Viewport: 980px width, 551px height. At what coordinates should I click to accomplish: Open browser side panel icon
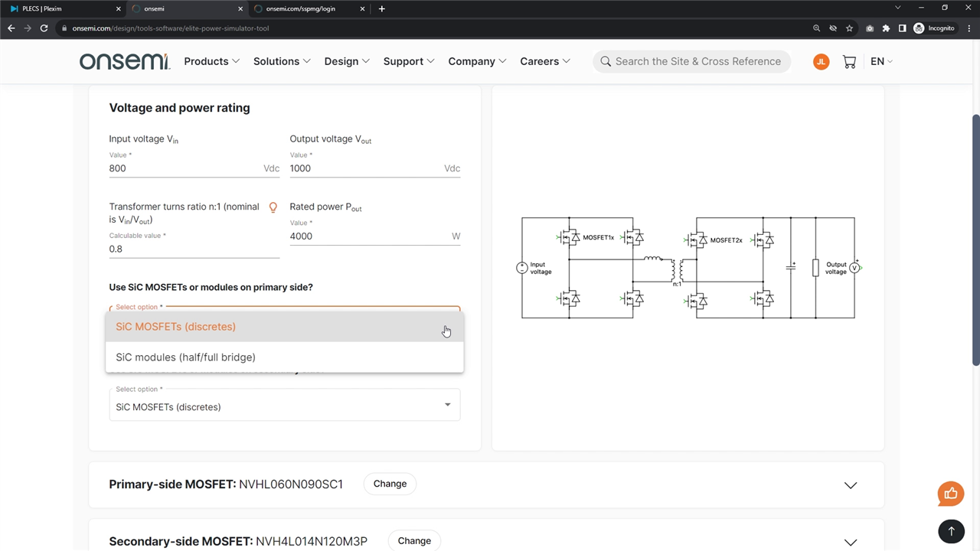click(902, 28)
